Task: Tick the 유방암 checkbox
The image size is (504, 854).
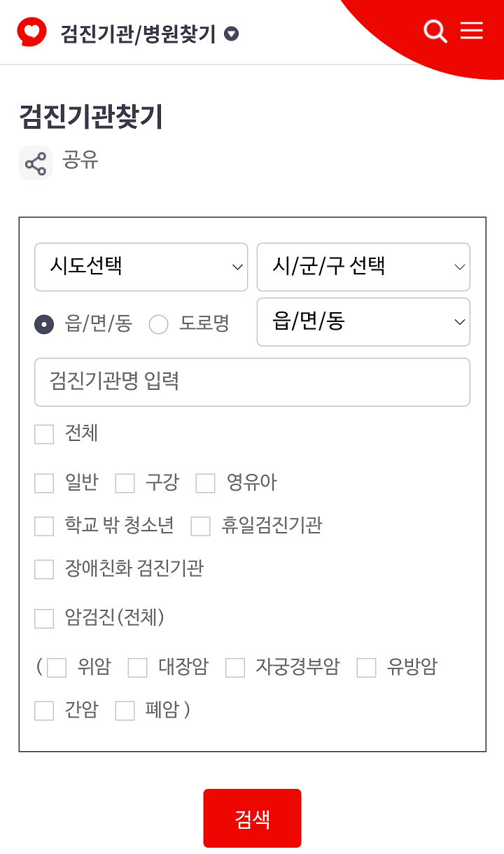Action: pyautogui.click(x=366, y=668)
